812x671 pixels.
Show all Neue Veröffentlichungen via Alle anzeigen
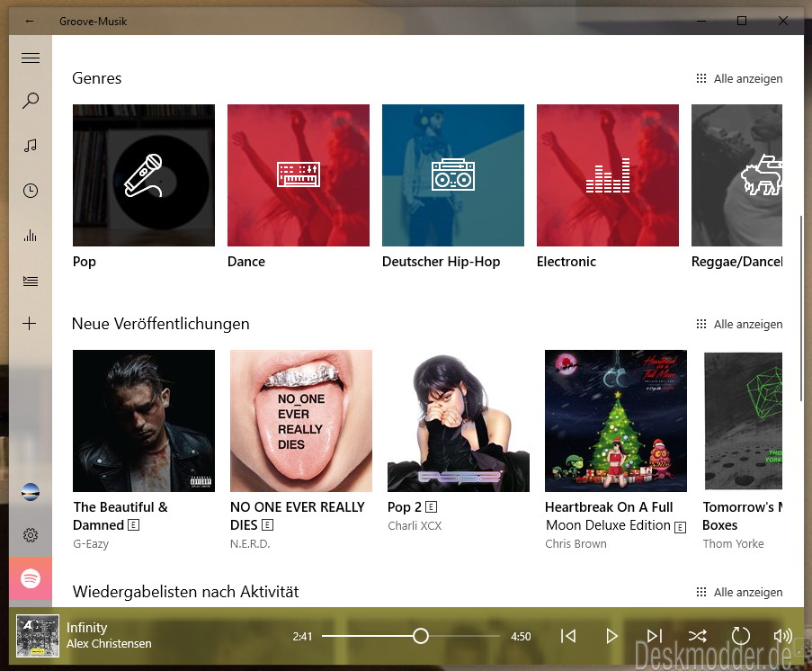[x=739, y=325]
